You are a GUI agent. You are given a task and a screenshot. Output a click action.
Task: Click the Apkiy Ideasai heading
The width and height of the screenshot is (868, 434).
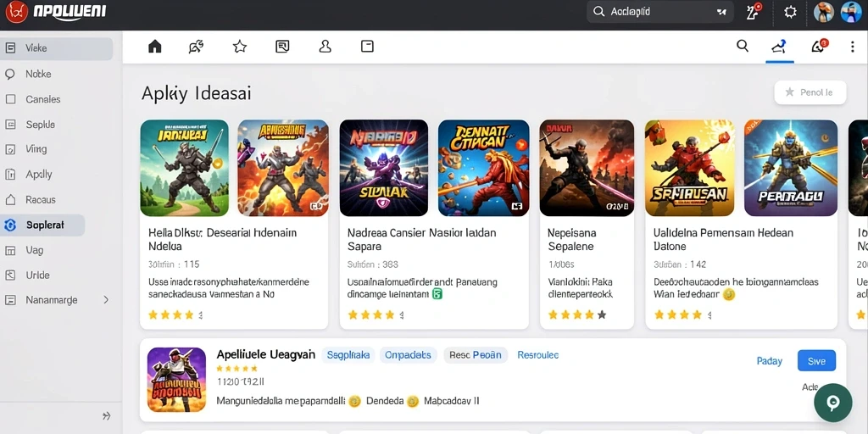pos(197,93)
